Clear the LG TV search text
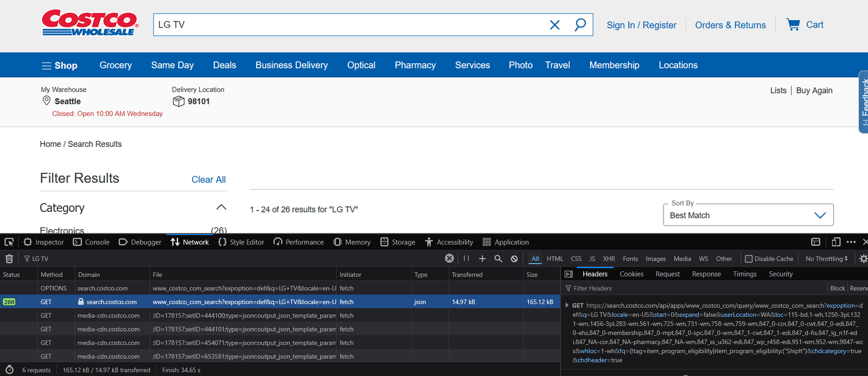Screen dimensions: 868x376 coord(554,25)
